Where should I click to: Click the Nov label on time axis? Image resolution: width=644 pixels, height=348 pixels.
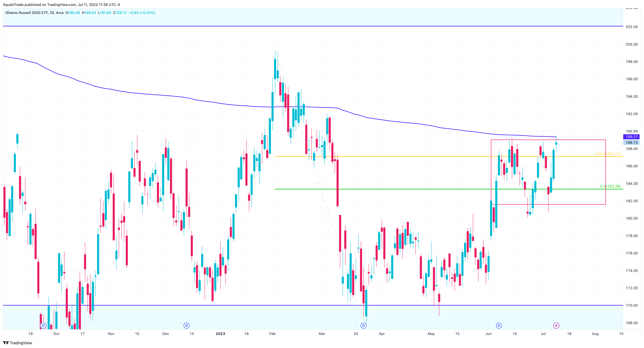[111, 334]
